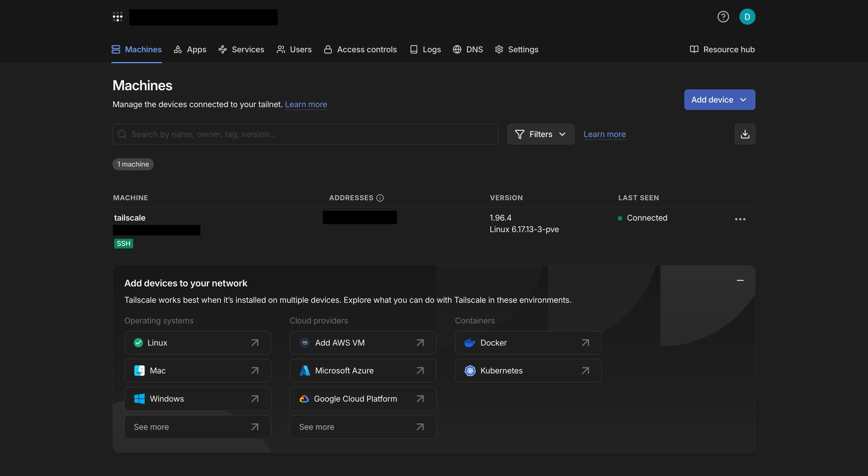The height and width of the screenshot is (476, 868).
Task: Click the external arrow on Add AWS VM
Action: click(420, 343)
